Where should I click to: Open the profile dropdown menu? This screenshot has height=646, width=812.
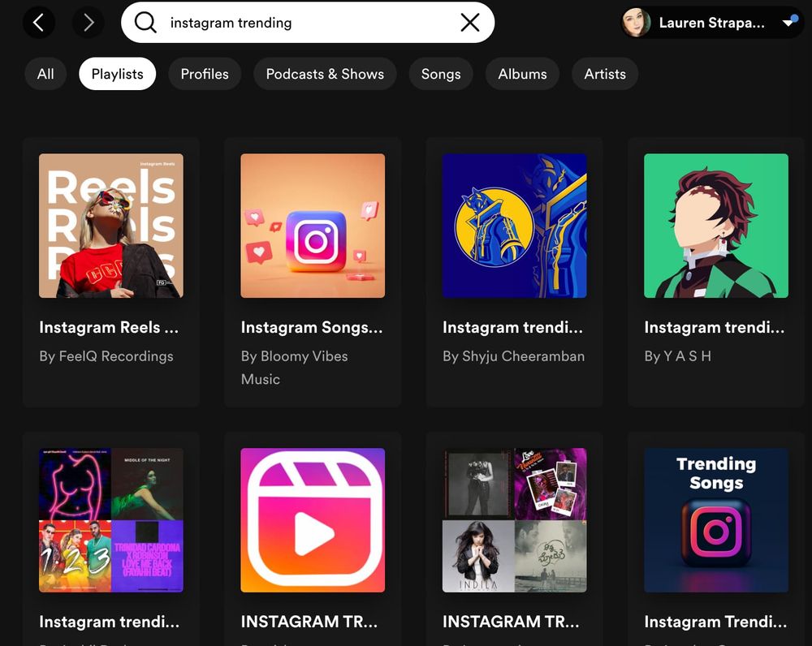coord(788,22)
